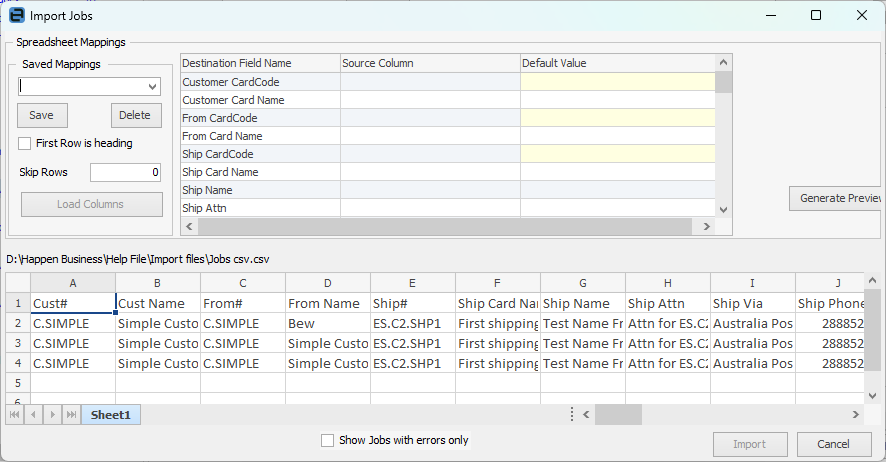
Task: Click the Import Jobs app icon in title bar
Action: [x=17, y=15]
